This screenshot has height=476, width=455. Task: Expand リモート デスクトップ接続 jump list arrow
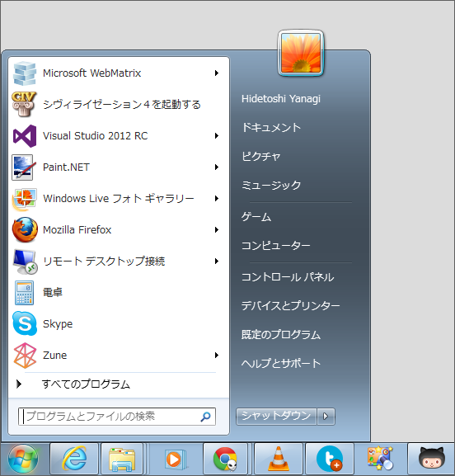click(217, 261)
